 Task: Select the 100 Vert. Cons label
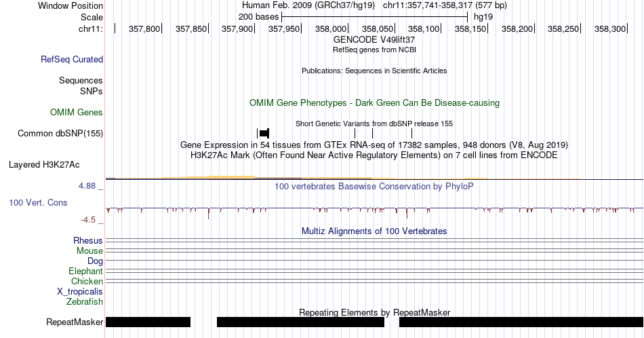pyautogui.click(x=38, y=202)
